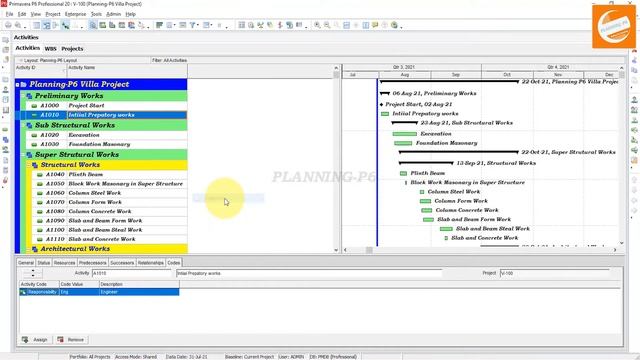Collapse the Sub Structural Works band
The height and width of the screenshot is (360, 640).
(x=23, y=125)
